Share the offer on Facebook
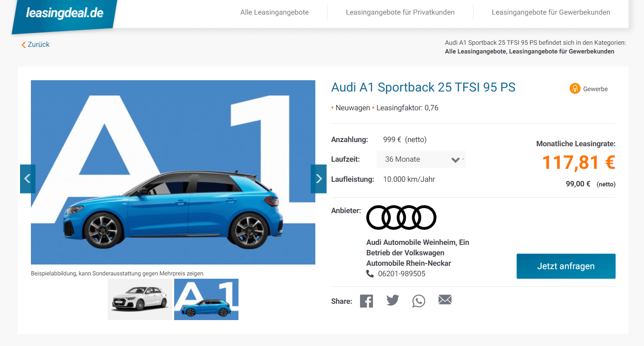The width and height of the screenshot is (644, 346). (366, 301)
